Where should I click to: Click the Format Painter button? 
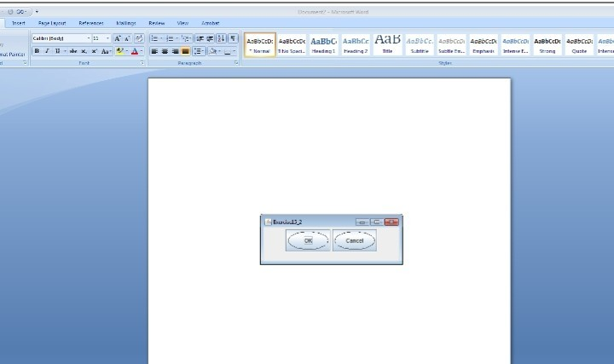(x=12, y=55)
